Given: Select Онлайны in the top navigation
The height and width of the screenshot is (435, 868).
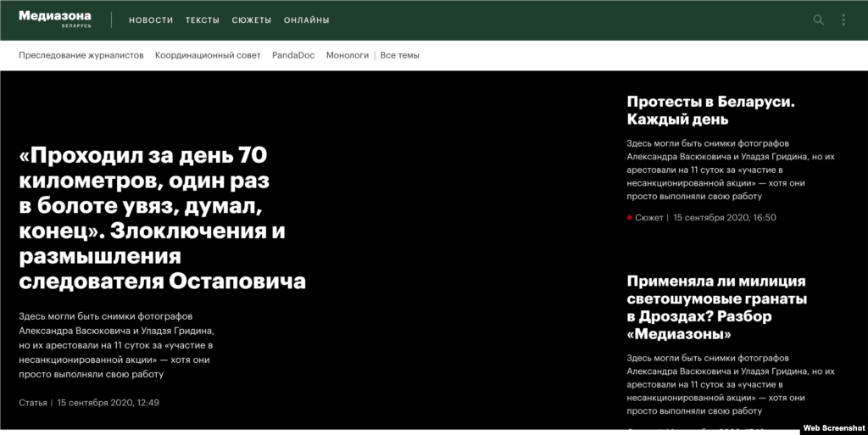Looking at the screenshot, I should [307, 20].
